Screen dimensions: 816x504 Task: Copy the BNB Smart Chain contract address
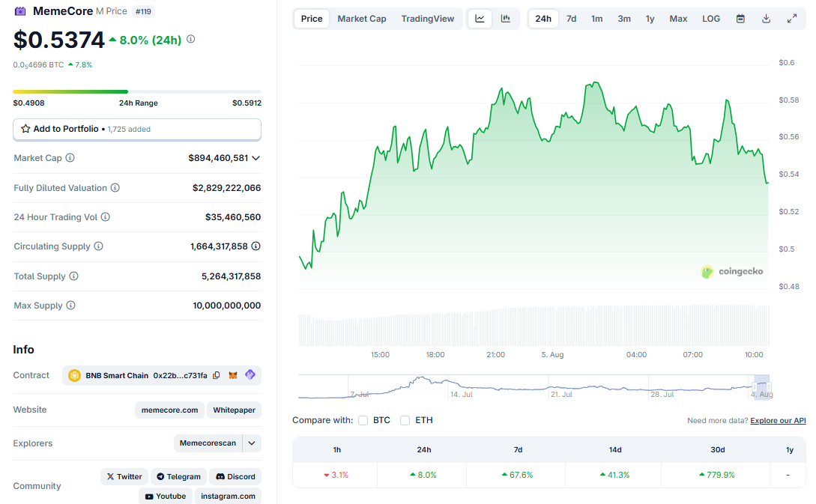(x=217, y=375)
